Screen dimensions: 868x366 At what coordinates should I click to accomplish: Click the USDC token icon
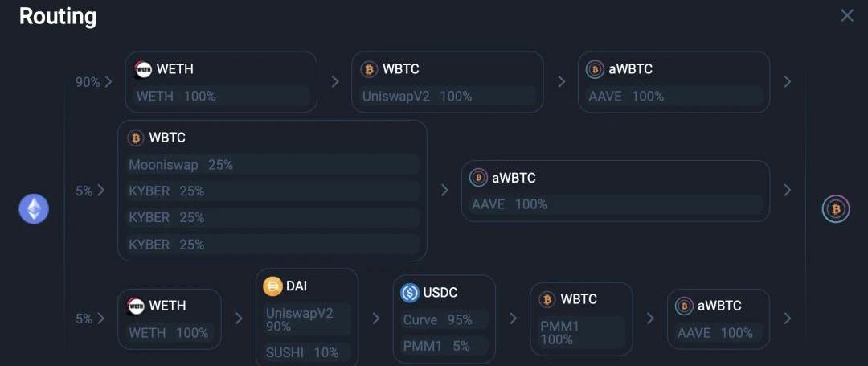click(410, 293)
